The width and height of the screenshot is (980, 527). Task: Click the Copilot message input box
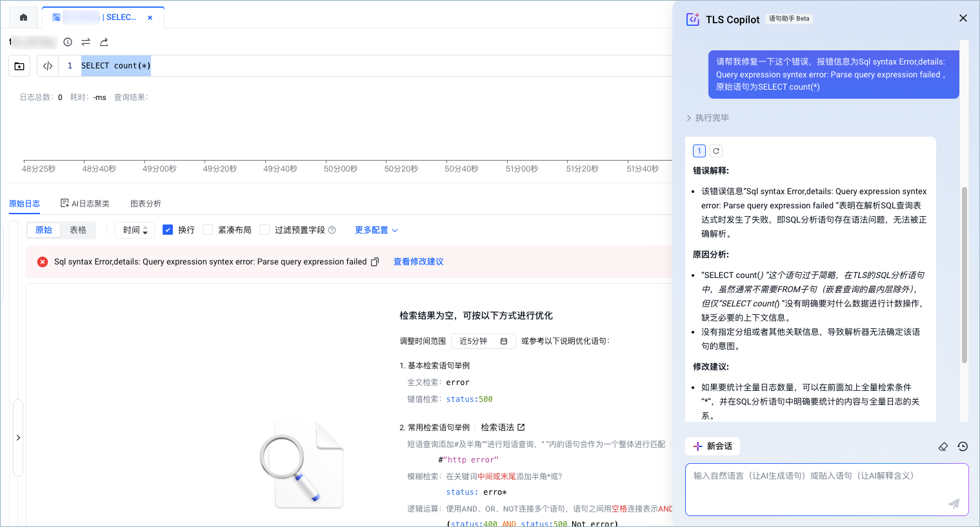pos(827,490)
